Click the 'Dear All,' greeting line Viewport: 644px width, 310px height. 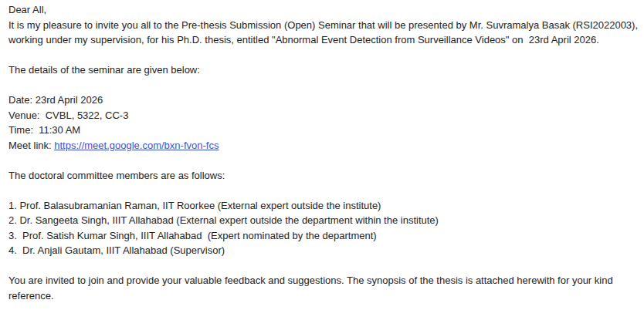[28, 10]
